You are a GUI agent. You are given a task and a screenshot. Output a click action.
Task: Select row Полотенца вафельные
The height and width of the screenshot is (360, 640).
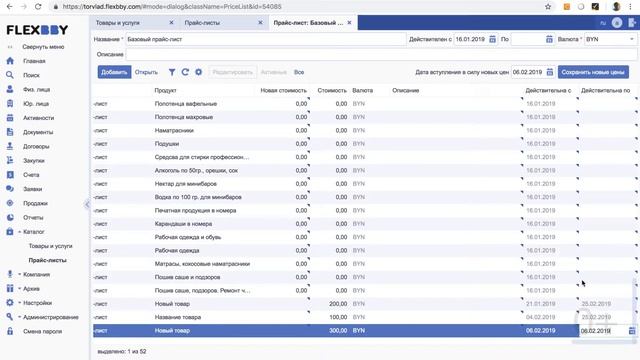(x=364, y=104)
